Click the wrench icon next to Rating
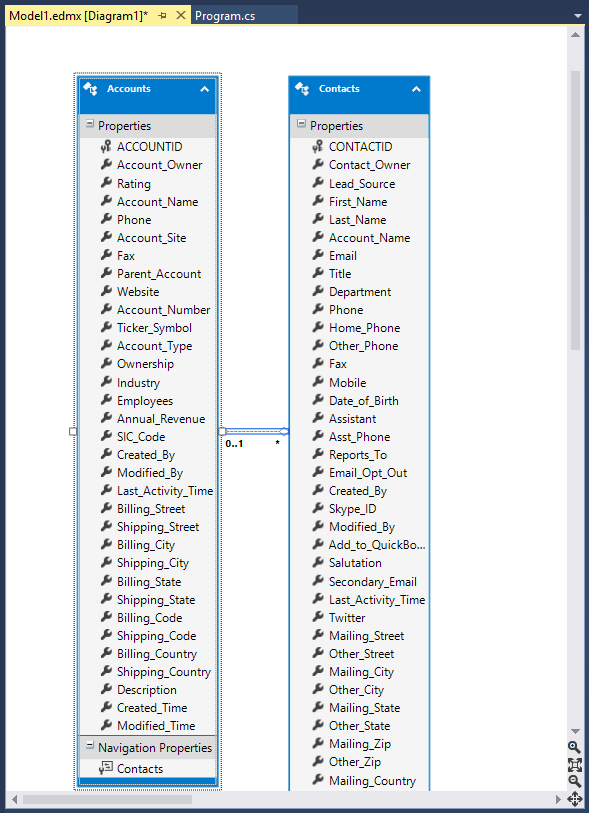Screen dimensions: 589x813 click(106, 183)
